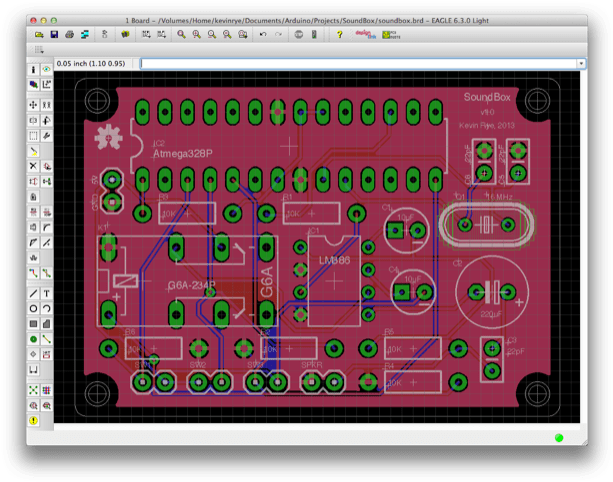Select the Value tool

tap(47, 212)
